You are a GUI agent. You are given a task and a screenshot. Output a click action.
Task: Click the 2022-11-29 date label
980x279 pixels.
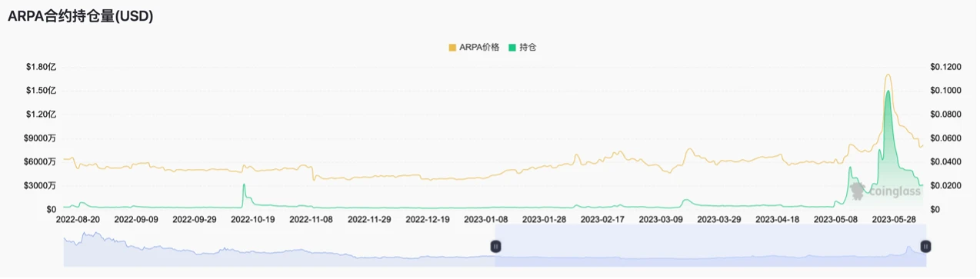[x=370, y=219]
